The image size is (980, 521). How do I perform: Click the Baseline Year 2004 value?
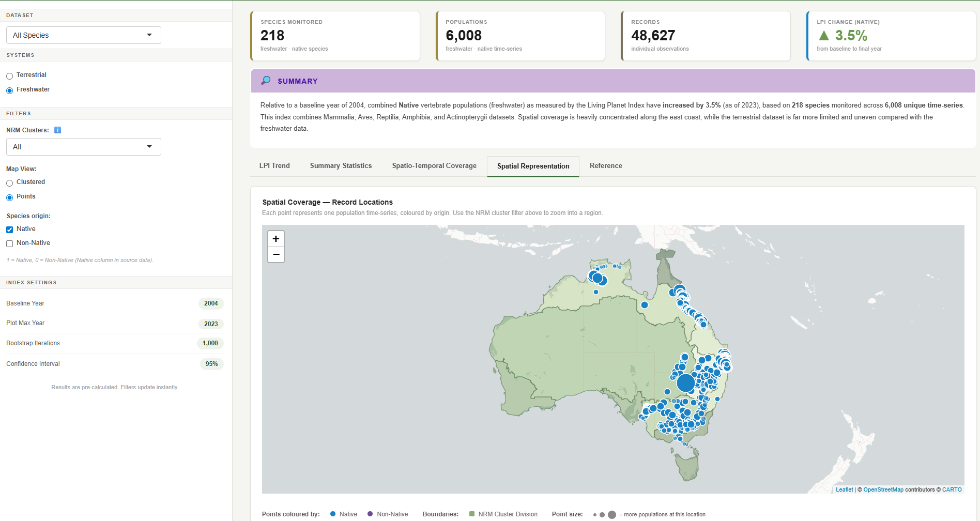click(211, 303)
